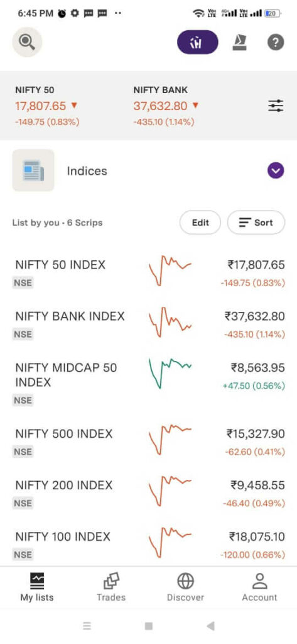Switch to the Trades tab
The width and height of the screenshot is (297, 644).
[111, 587]
